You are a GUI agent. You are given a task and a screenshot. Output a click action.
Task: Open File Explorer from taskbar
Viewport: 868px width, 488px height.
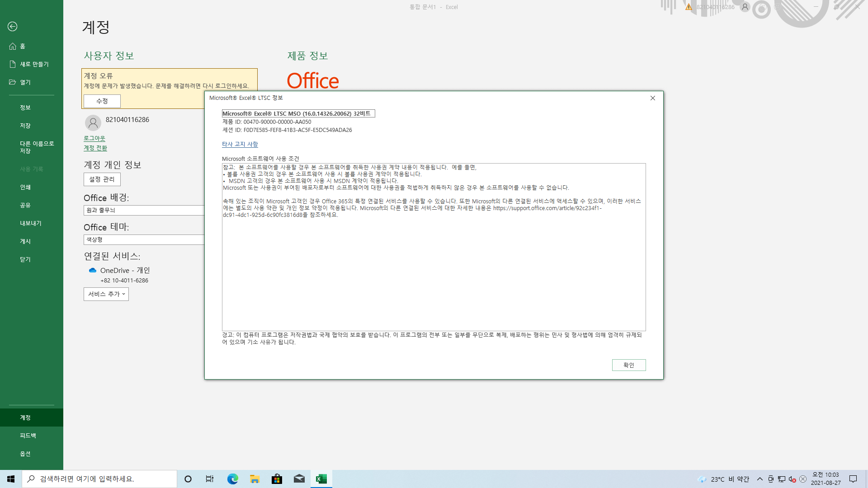[x=255, y=479]
